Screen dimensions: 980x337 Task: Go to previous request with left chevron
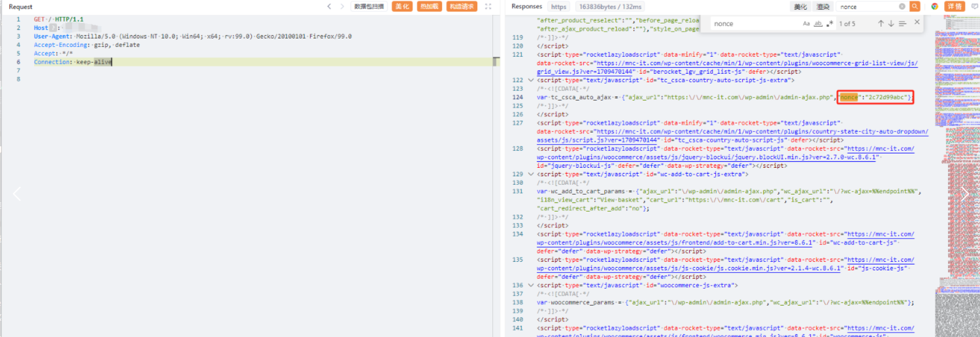(x=331, y=7)
